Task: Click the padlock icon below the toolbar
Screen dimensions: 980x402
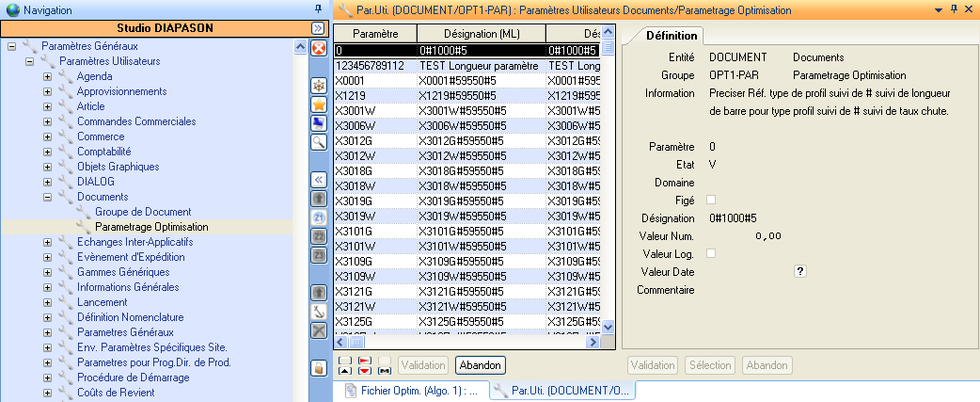Action: pyautogui.click(x=319, y=367)
